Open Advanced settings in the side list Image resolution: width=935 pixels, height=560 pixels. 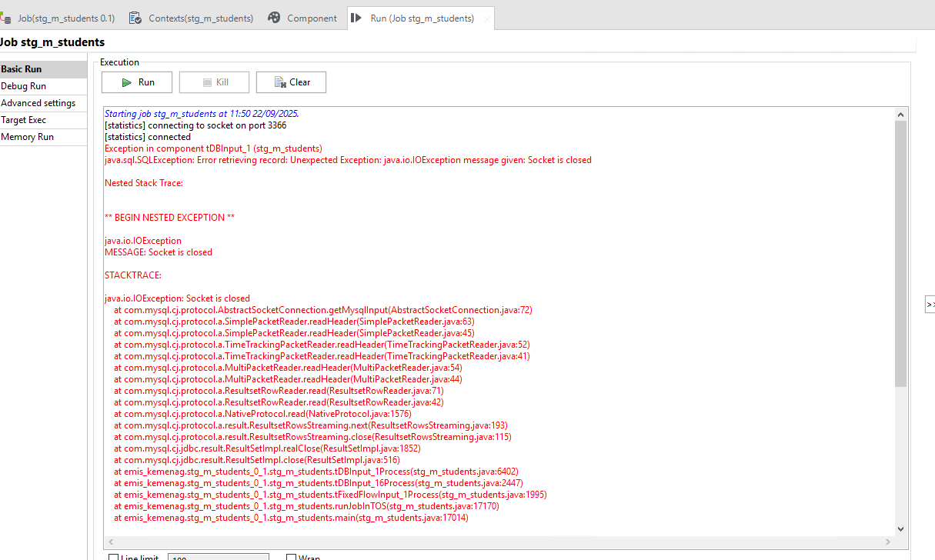[38, 103]
